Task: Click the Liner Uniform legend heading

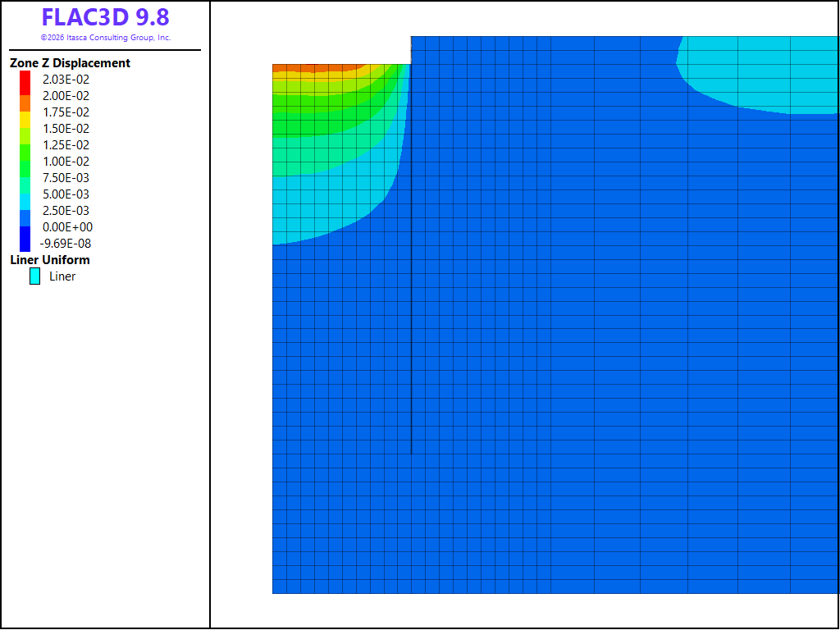Action: coord(50,260)
